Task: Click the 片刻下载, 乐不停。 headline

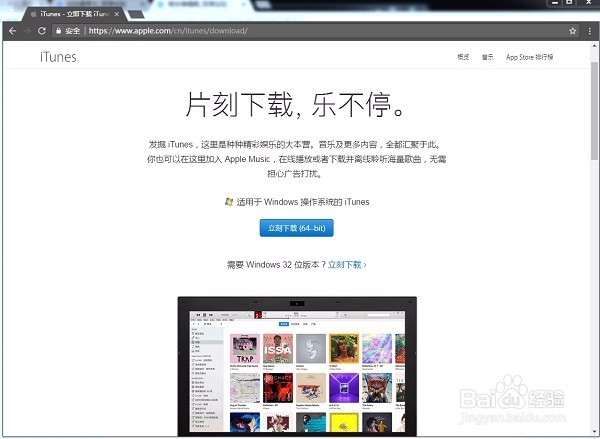Action: point(295,104)
